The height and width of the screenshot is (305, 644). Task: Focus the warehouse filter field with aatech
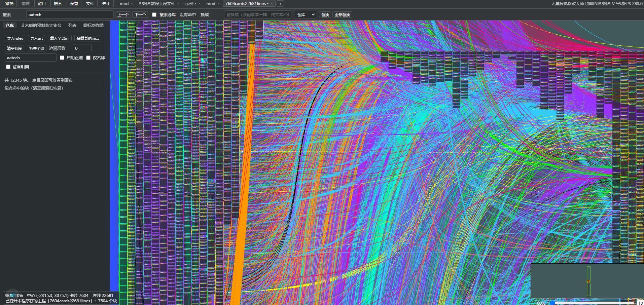coord(30,58)
